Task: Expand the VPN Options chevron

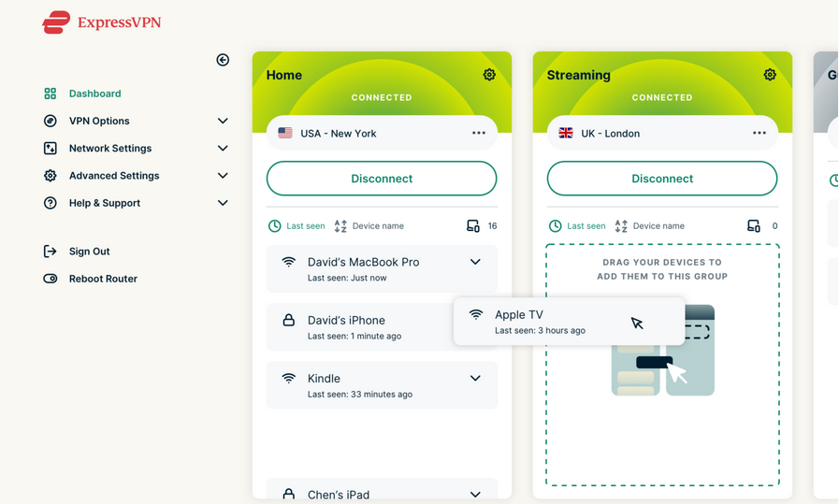Action: coord(223,121)
